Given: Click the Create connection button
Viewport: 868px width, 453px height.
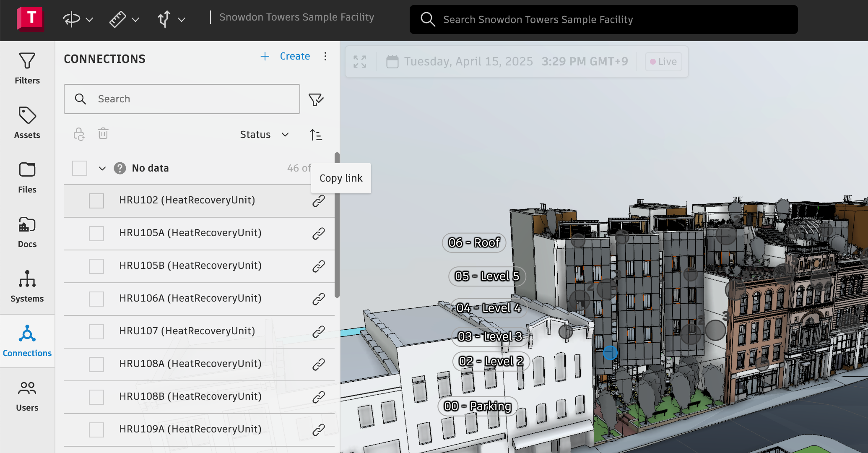Looking at the screenshot, I should click(x=286, y=56).
